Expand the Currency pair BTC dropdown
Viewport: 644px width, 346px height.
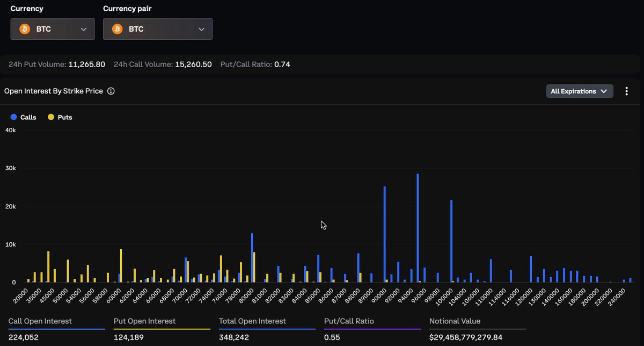(158, 29)
